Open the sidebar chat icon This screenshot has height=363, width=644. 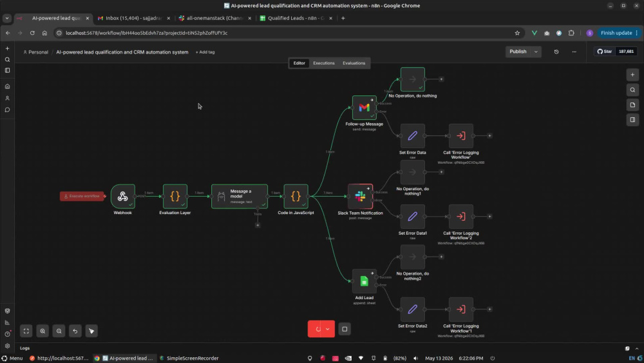(7, 110)
